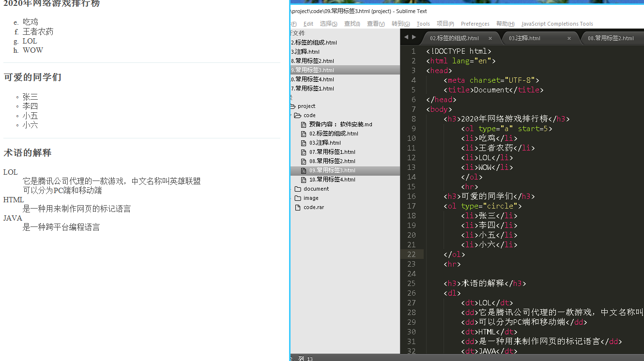
Task: Place cursor on the title Document line
Action: (x=493, y=90)
